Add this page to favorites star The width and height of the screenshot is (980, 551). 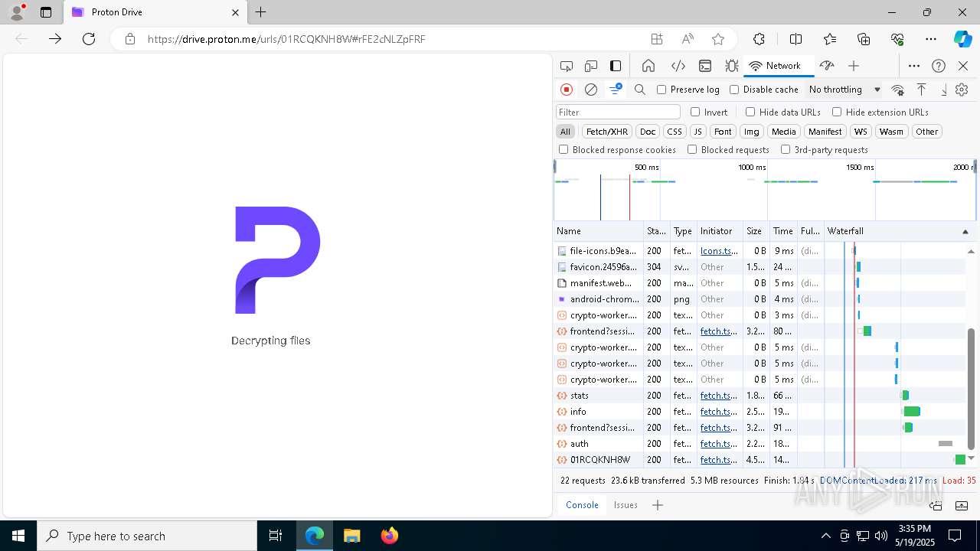[x=718, y=39]
